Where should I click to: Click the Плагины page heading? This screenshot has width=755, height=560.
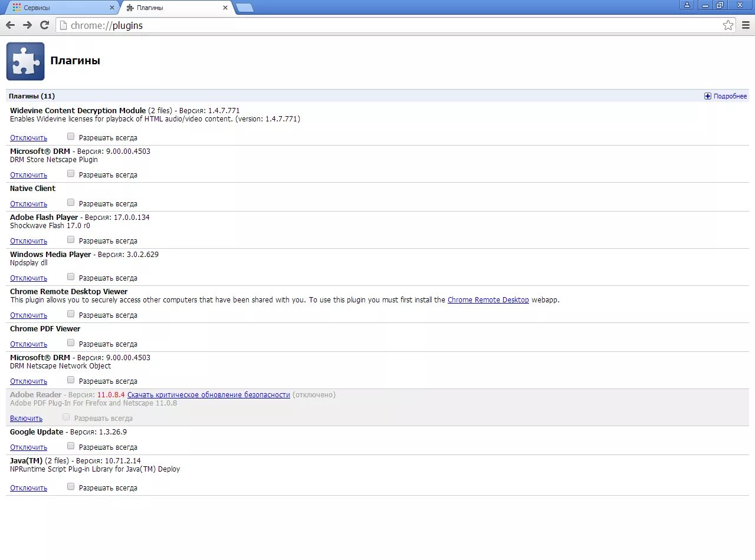pyautogui.click(x=75, y=61)
